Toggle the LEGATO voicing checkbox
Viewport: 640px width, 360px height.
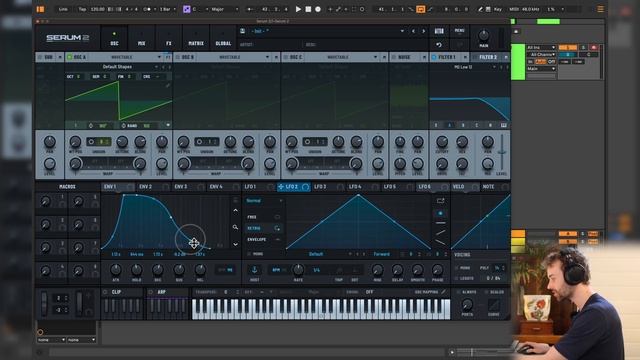456,278
